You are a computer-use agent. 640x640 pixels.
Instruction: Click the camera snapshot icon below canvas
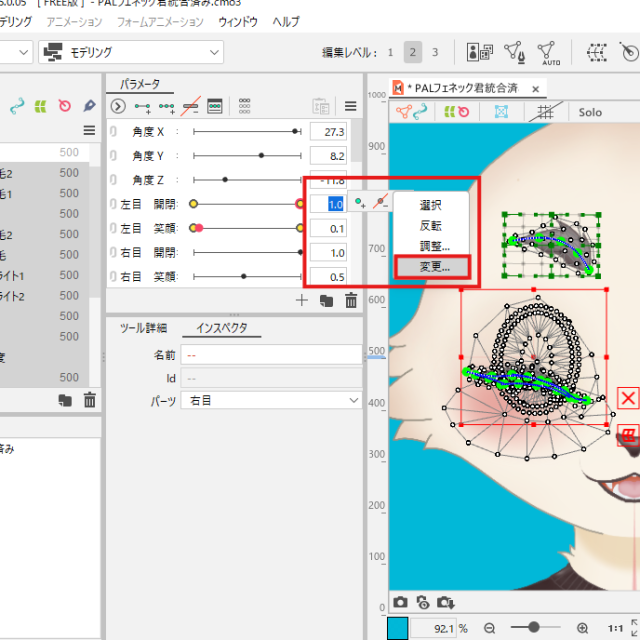coord(400,602)
